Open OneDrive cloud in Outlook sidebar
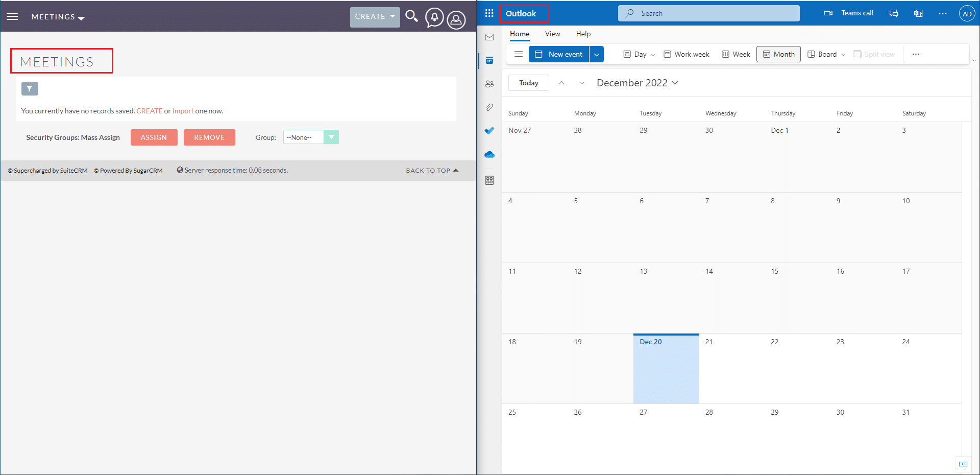Screen dimensions: 980x475 coord(489,154)
